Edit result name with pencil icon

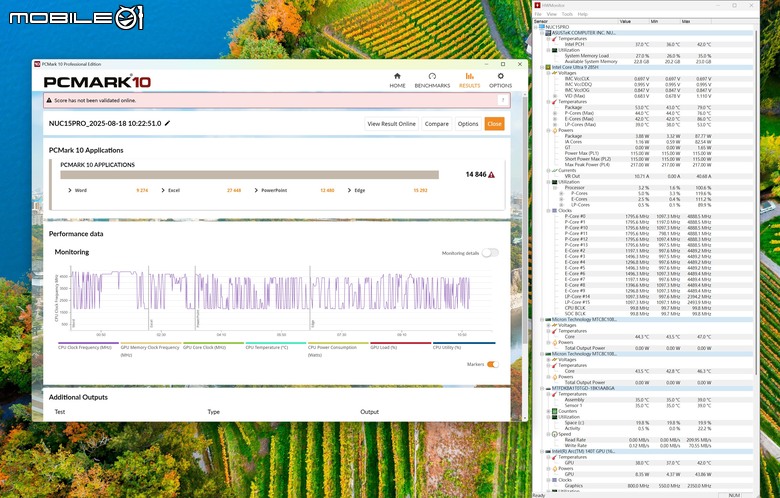click(167, 123)
